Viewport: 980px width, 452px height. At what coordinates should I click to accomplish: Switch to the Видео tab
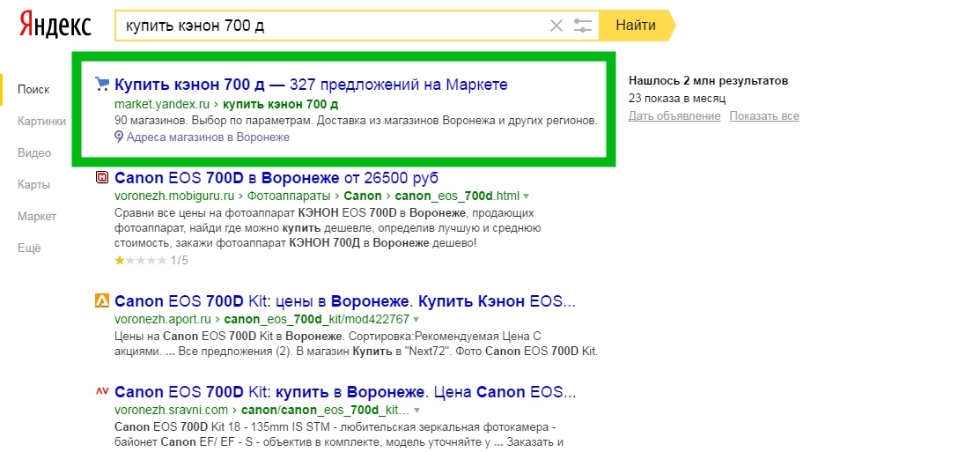point(34,153)
